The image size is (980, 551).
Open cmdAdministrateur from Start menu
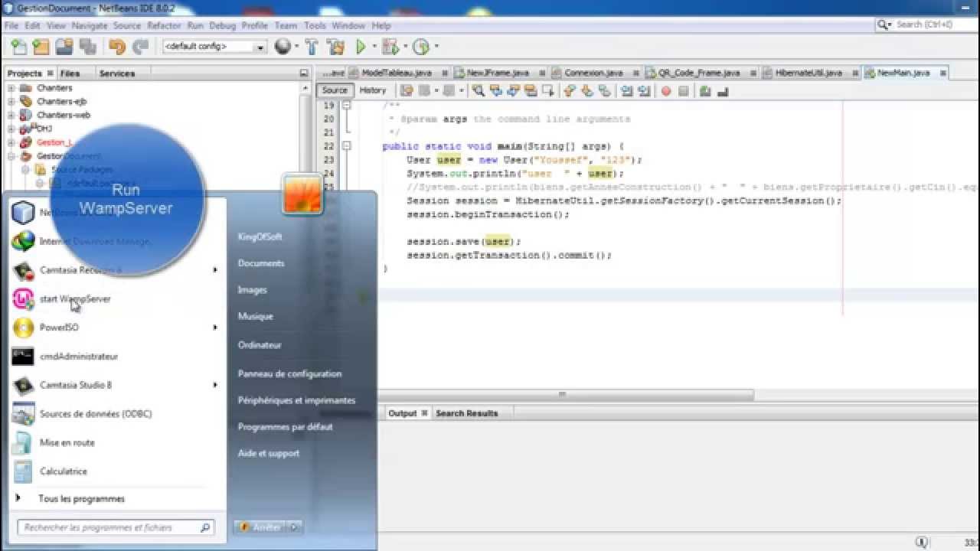click(x=79, y=357)
